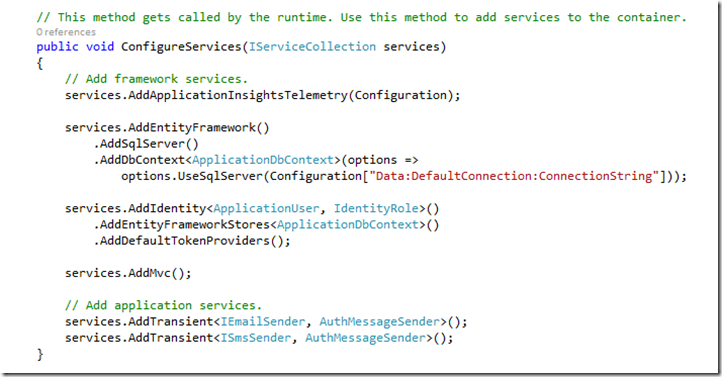Click the ISmsSender interface name
The width and height of the screenshot is (722, 377).
click(256, 338)
